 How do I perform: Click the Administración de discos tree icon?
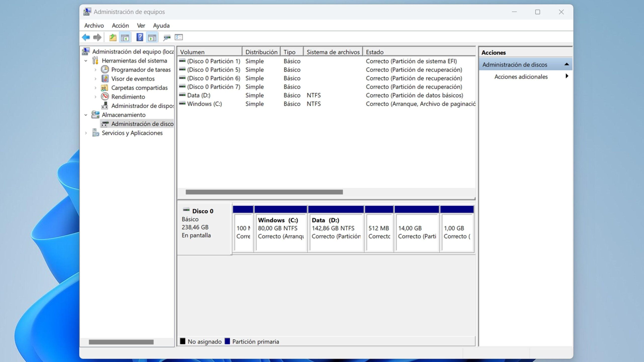(105, 124)
